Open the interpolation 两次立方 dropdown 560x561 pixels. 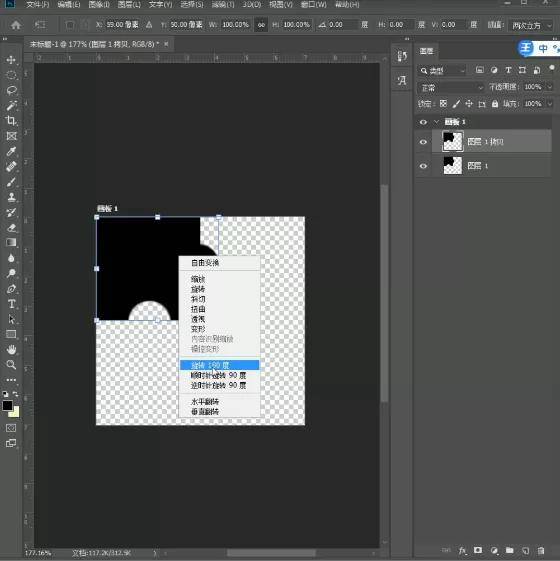point(531,25)
